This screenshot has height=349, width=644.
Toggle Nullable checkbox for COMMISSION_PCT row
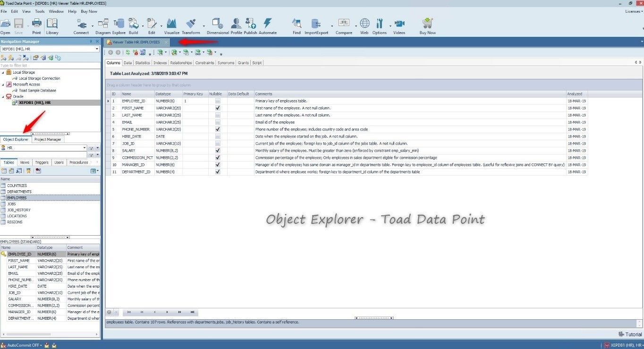(x=218, y=158)
